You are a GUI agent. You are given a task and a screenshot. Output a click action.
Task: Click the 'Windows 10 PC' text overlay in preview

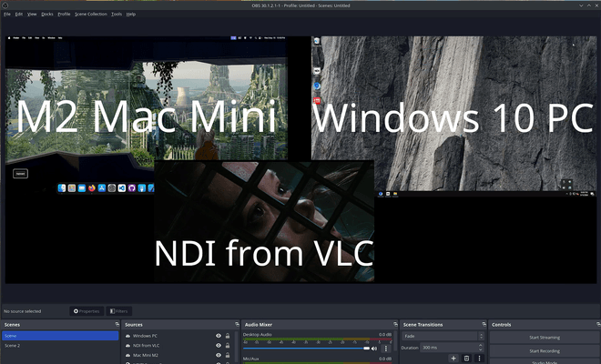[453, 118]
